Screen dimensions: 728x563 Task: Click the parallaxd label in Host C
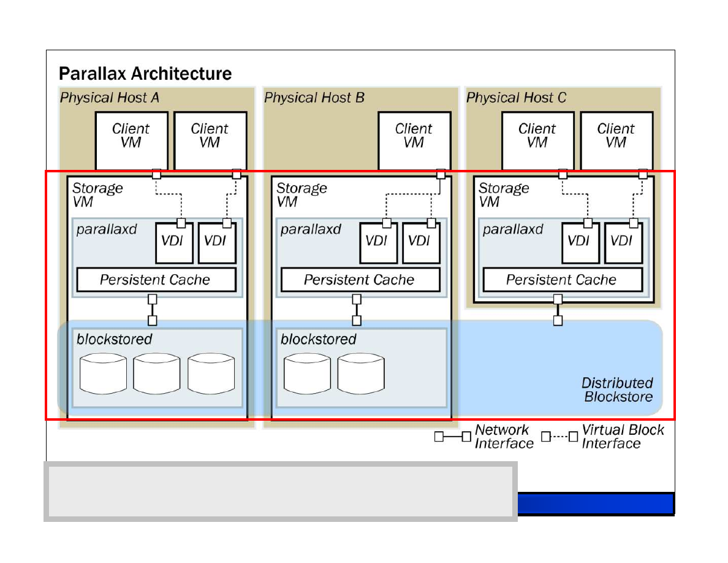tap(512, 229)
